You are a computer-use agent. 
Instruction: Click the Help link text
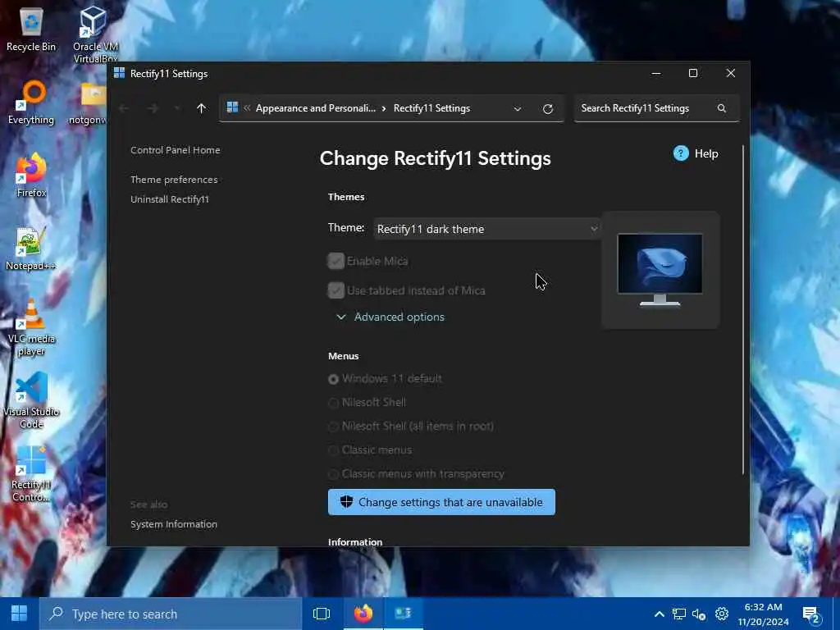(706, 153)
